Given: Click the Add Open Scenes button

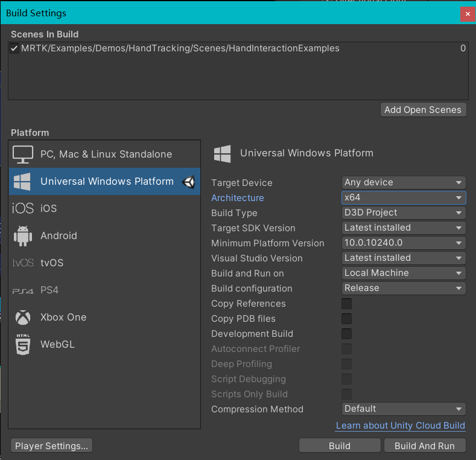Looking at the screenshot, I should 423,109.
